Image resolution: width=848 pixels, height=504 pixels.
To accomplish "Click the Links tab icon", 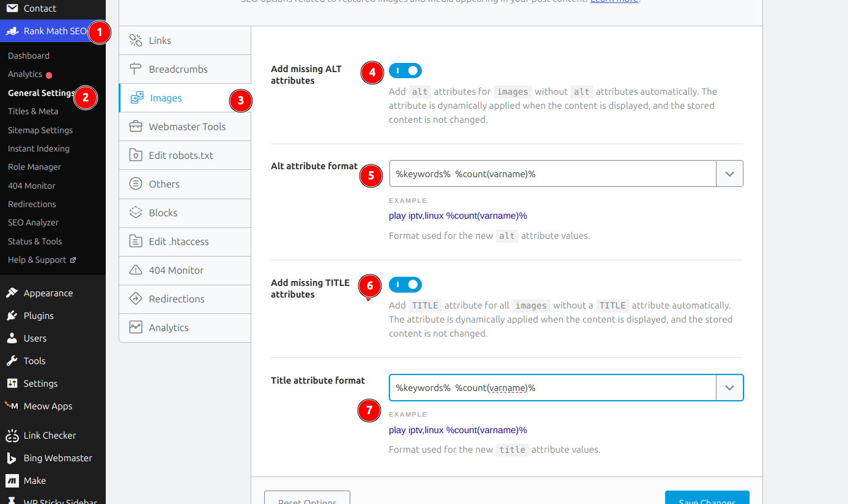I will pos(136,41).
